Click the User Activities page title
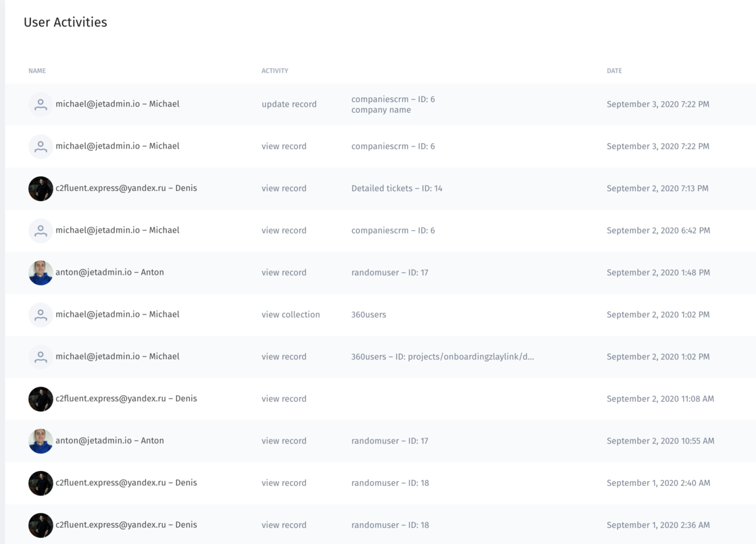 65,22
